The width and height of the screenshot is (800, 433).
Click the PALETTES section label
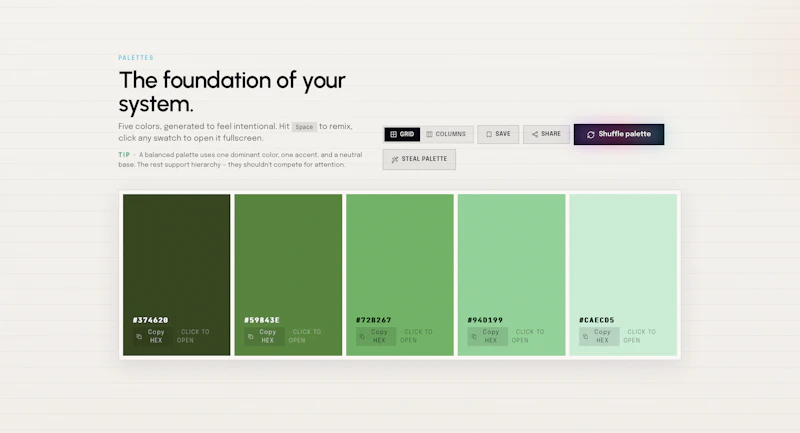136,58
